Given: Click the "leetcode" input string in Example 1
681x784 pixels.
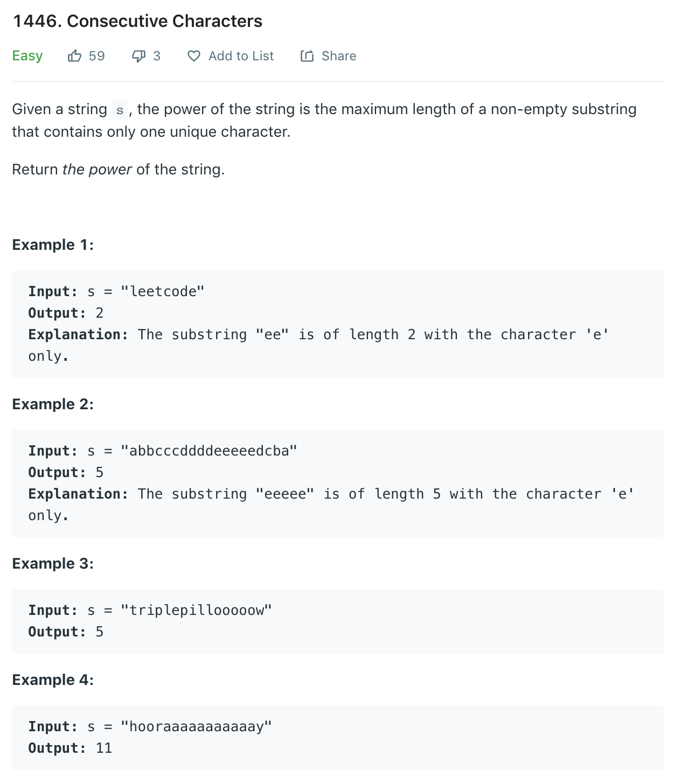Looking at the screenshot, I should (163, 291).
